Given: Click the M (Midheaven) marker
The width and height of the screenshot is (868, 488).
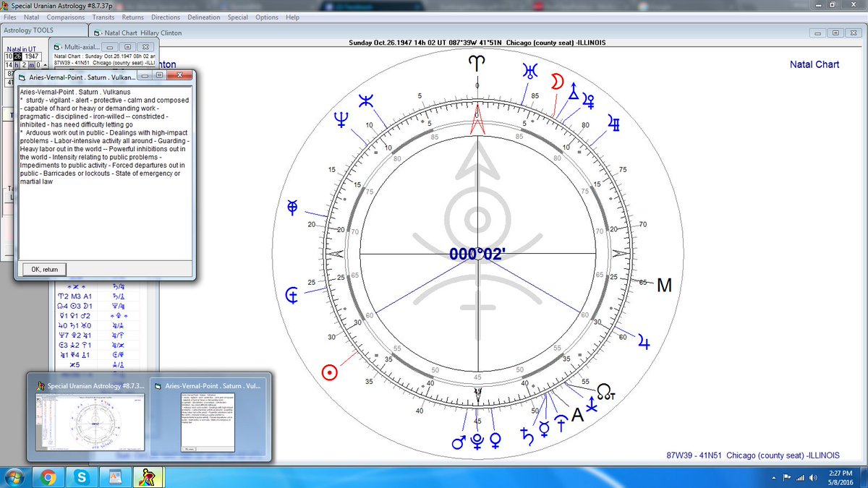Looking at the screenshot, I should [664, 286].
